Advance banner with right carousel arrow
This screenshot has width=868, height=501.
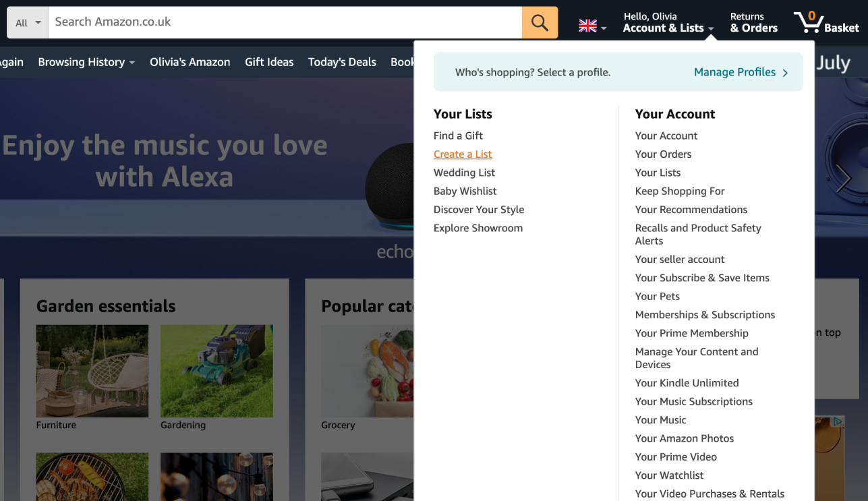(844, 179)
